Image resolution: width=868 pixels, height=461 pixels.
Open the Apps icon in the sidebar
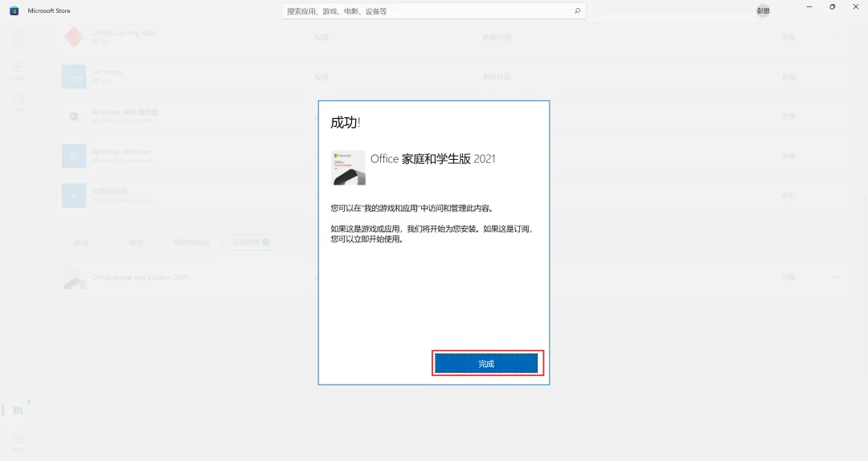coord(18,68)
